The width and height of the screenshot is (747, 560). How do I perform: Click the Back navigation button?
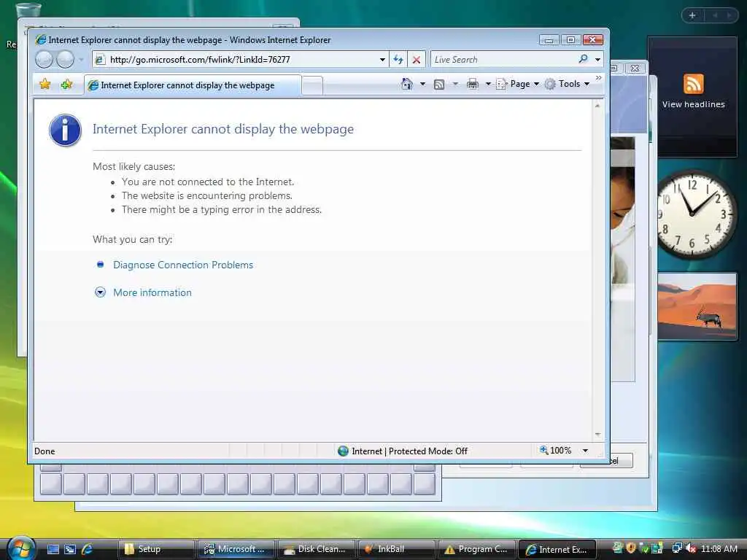[44, 60]
